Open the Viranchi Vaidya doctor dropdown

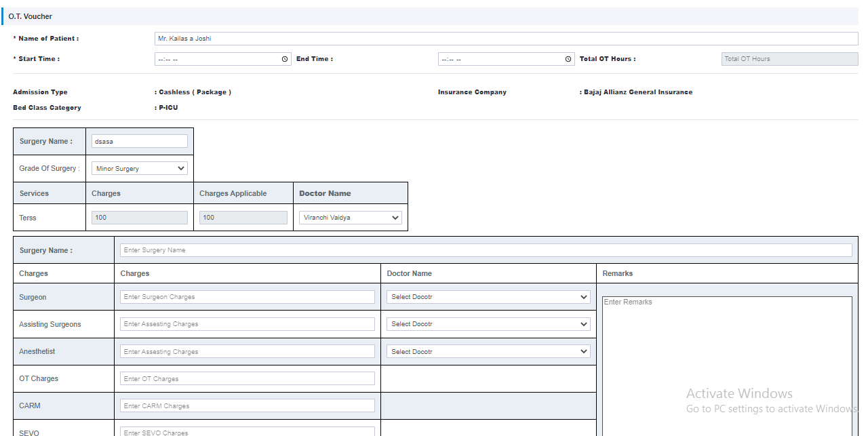(x=351, y=218)
